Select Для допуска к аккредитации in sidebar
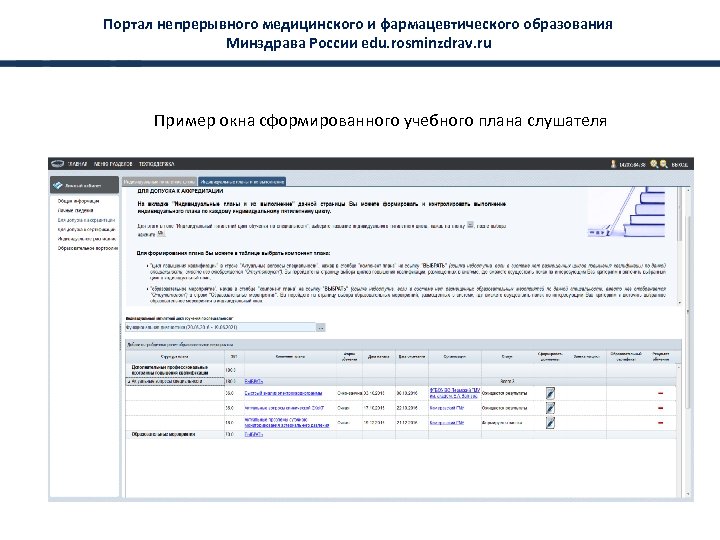The image size is (720, 540). [86, 220]
